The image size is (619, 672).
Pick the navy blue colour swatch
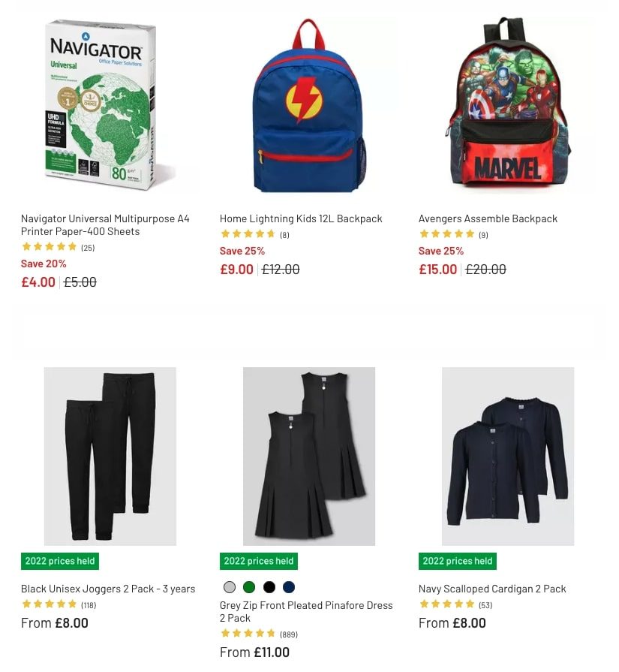(289, 587)
